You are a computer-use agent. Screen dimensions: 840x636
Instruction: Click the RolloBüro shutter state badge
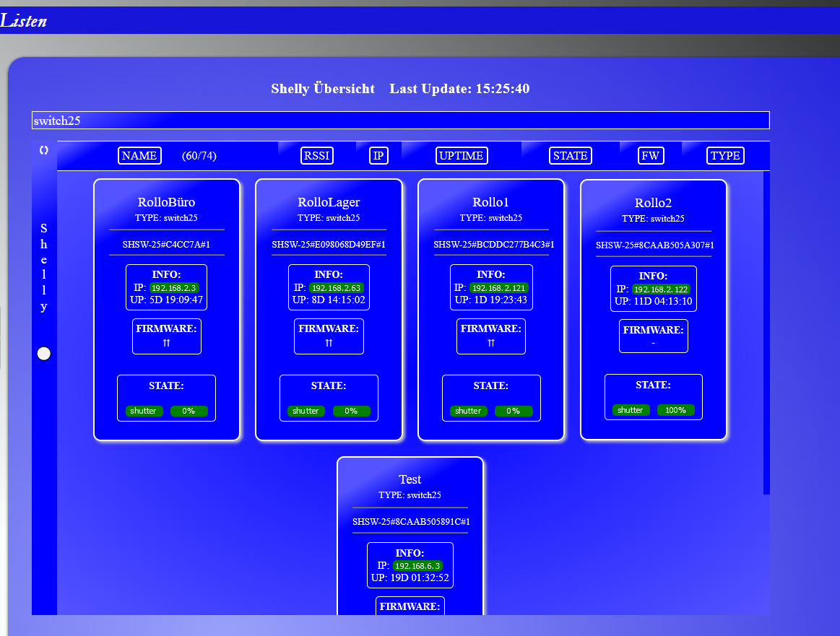click(x=144, y=411)
